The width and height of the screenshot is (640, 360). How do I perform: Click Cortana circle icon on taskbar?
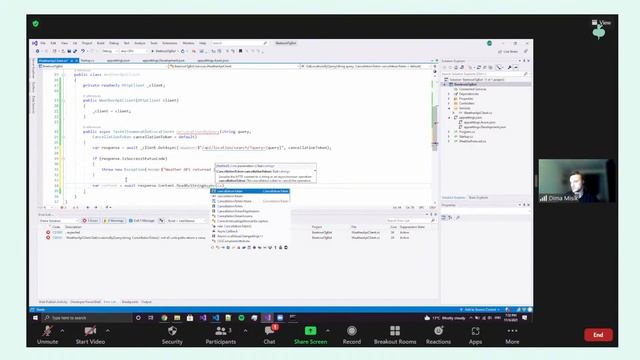pos(138,318)
